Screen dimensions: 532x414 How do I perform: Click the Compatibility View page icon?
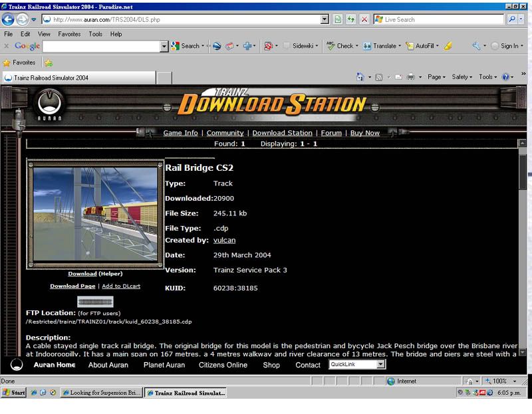pyautogui.click(x=338, y=19)
